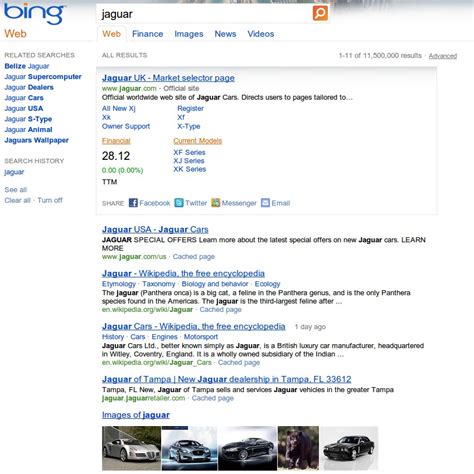Open related search Jaguar USA
474x474 pixels.
click(x=24, y=108)
